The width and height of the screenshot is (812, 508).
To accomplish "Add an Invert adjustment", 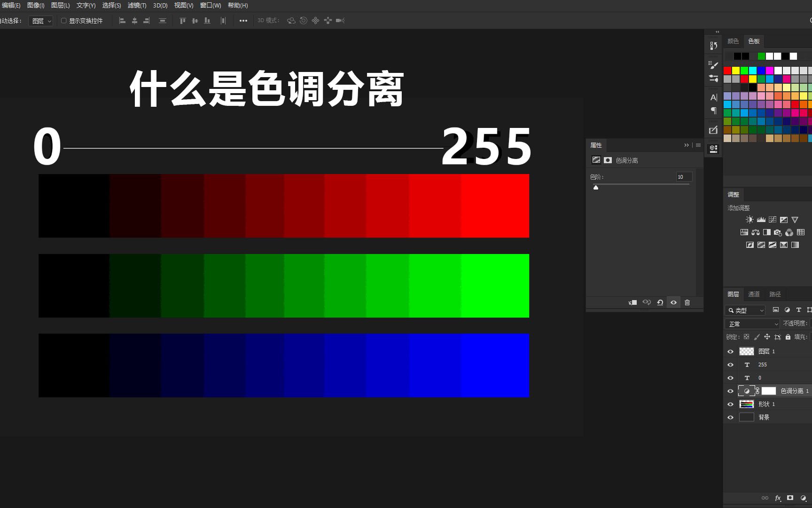I will point(750,245).
